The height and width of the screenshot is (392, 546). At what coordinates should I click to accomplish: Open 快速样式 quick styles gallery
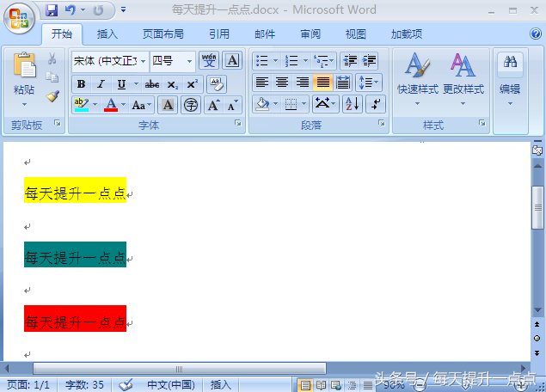(x=418, y=79)
